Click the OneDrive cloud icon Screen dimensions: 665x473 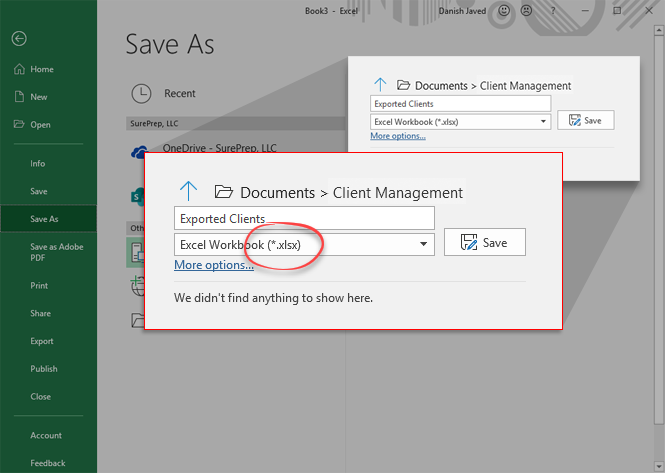(140, 151)
